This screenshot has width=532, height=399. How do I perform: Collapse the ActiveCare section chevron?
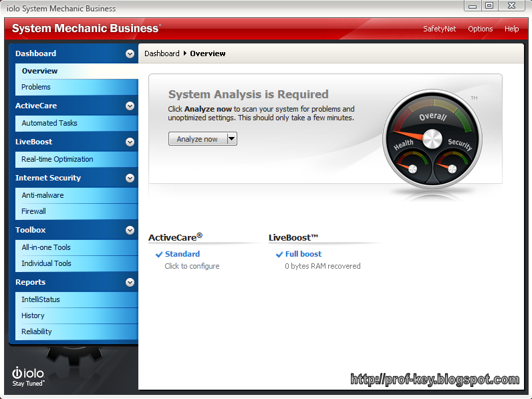(x=130, y=106)
